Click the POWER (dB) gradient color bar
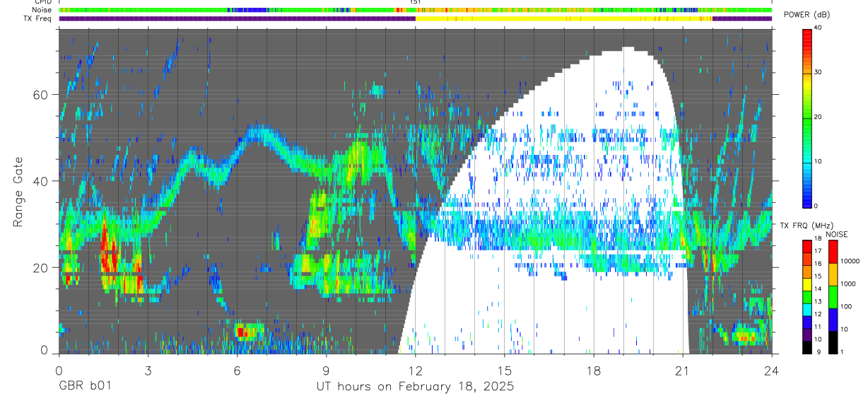Image resolution: width=868 pixels, height=401 pixels. tap(807, 117)
